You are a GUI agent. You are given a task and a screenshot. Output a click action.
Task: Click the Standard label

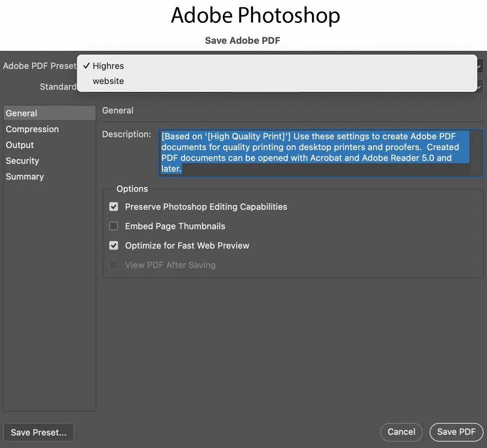tap(58, 87)
